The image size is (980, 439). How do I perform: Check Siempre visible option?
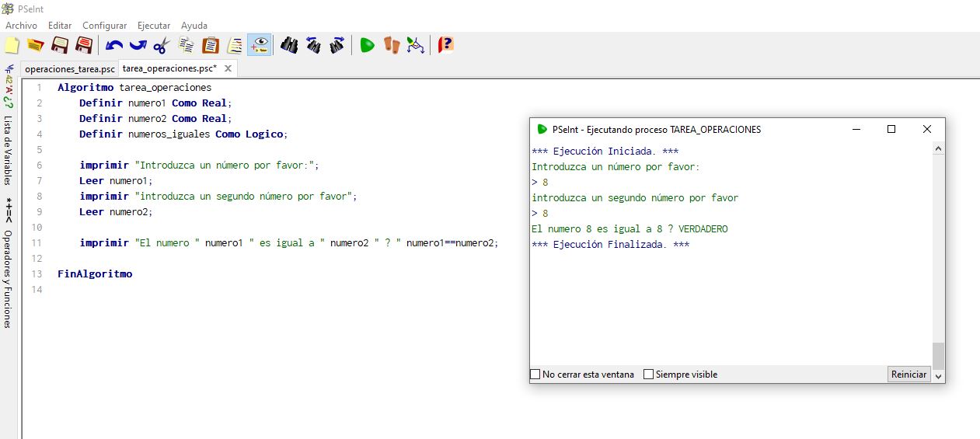click(x=648, y=375)
